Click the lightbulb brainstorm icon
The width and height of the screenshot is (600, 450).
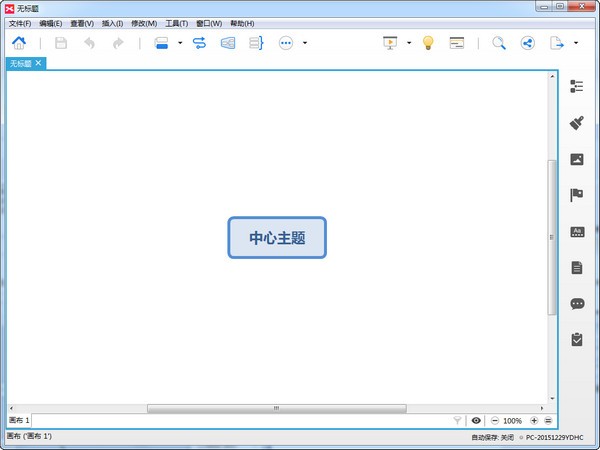428,43
